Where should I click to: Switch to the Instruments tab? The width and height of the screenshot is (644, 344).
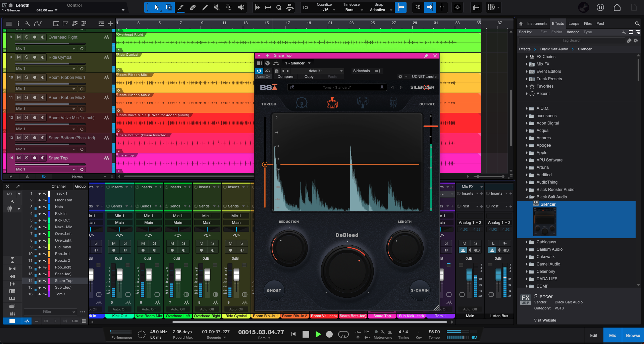[x=537, y=23]
